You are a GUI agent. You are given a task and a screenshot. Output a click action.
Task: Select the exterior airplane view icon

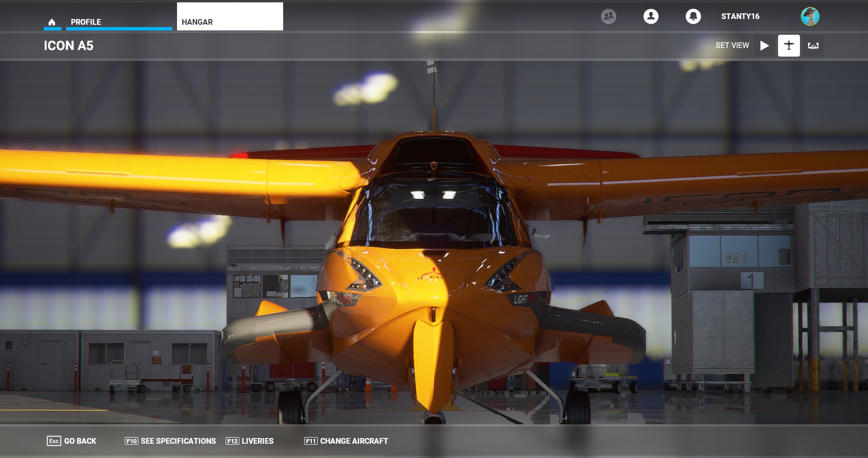point(789,46)
